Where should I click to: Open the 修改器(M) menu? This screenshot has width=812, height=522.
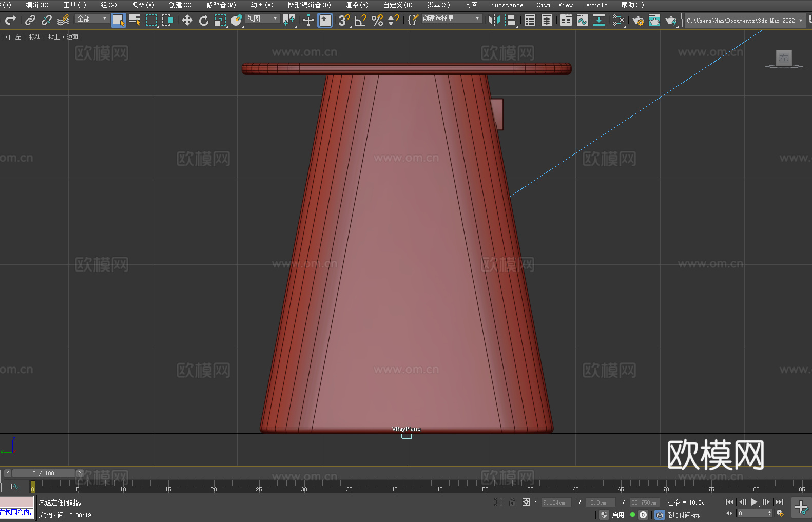[x=221, y=5]
